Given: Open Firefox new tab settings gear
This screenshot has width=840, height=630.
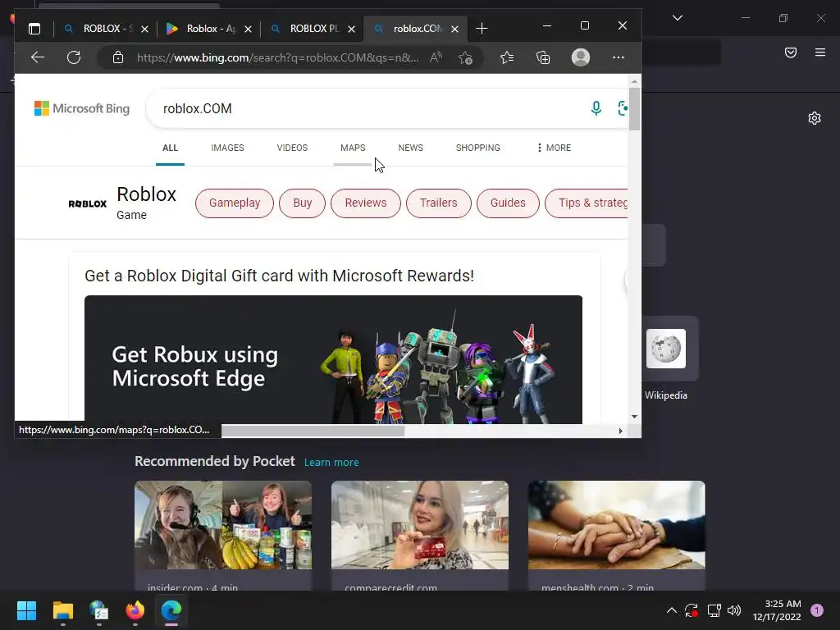Looking at the screenshot, I should click(x=815, y=118).
